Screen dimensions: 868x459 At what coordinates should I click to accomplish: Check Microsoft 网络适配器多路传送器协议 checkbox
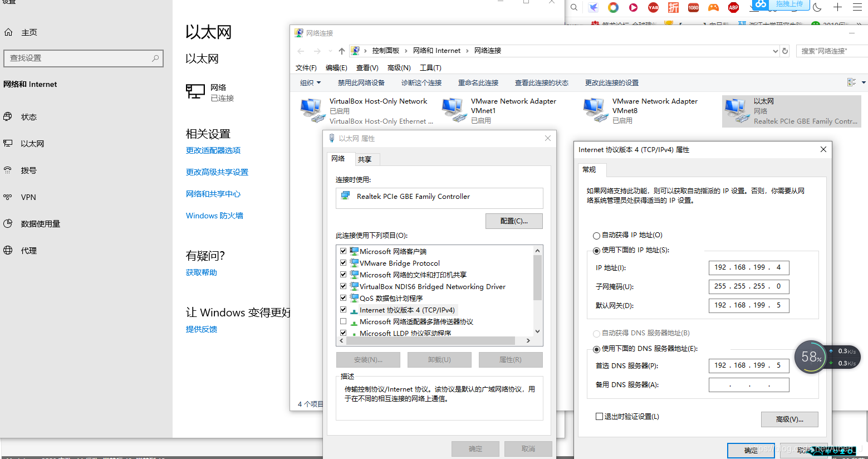[x=344, y=321]
